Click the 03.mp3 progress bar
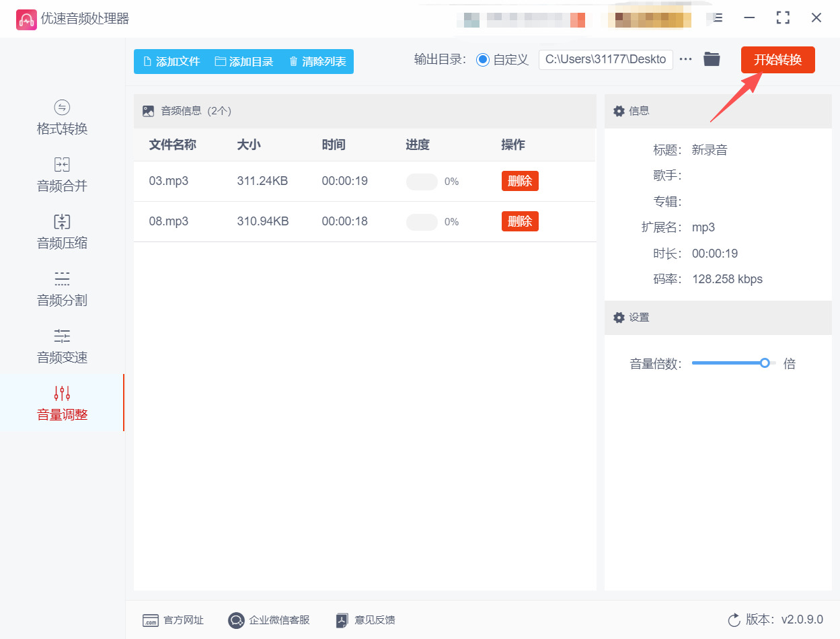The image size is (840, 639). (422, 182)
